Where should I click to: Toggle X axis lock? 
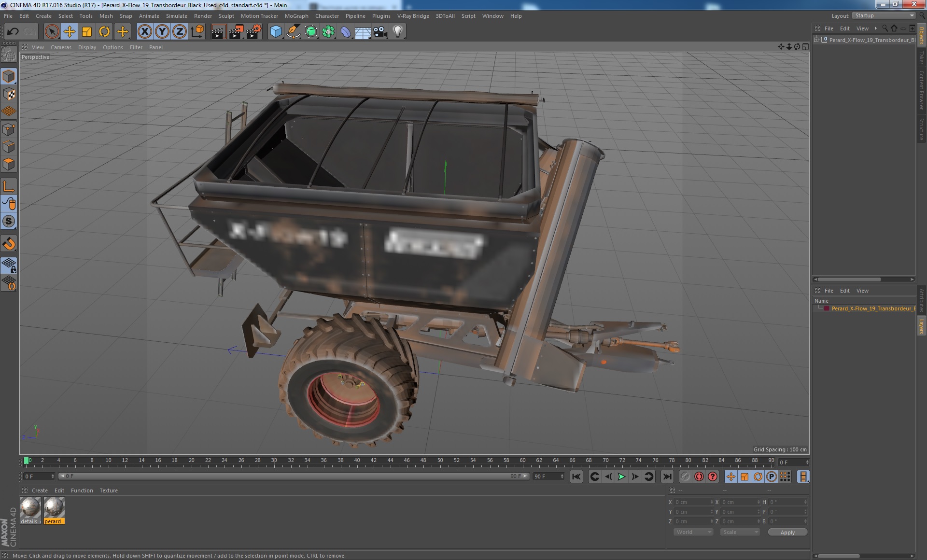point(144,32)
